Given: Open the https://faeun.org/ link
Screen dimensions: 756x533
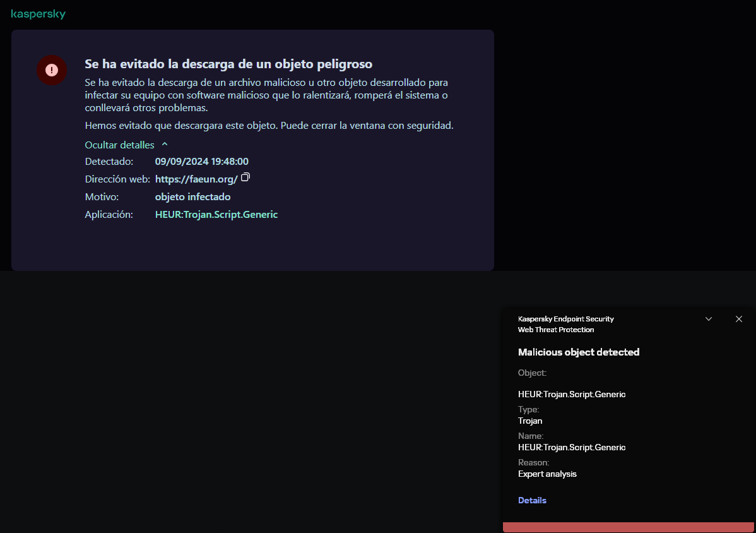Looking at the screenshot, I should pos(196,179).
